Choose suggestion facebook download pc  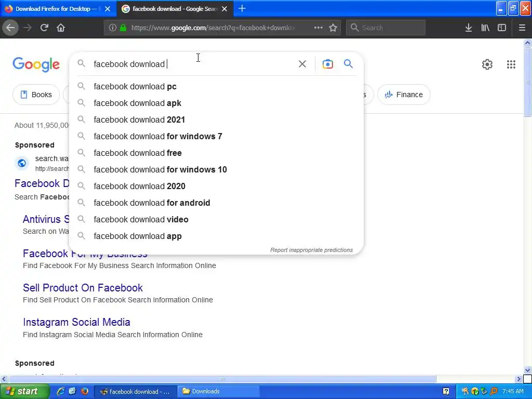pos(216,87)
